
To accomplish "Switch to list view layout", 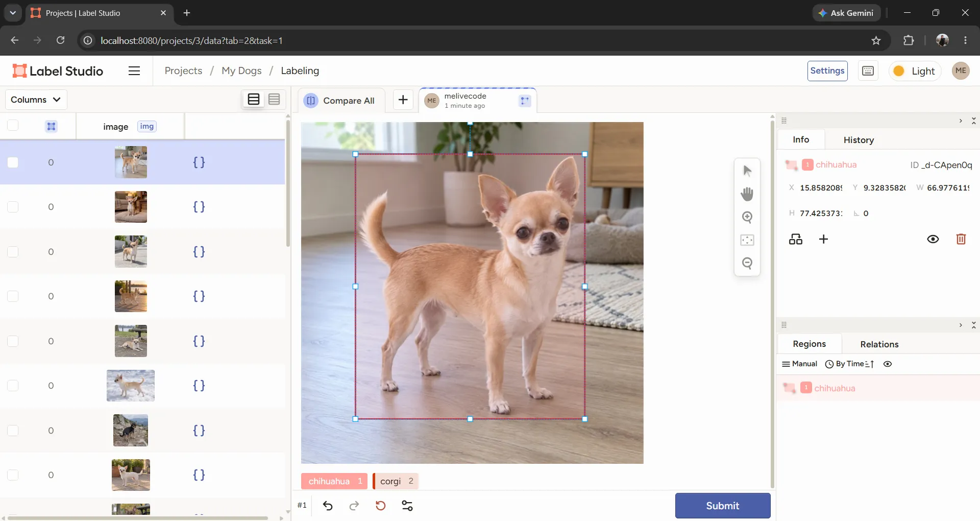I will tap(254, 99).
